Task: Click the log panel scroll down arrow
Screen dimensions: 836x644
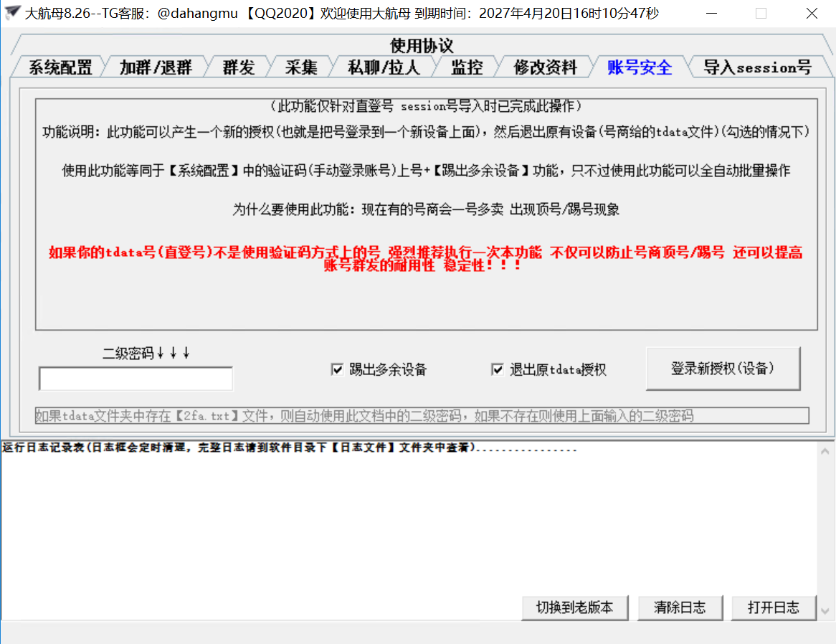Action: point(825,611)
